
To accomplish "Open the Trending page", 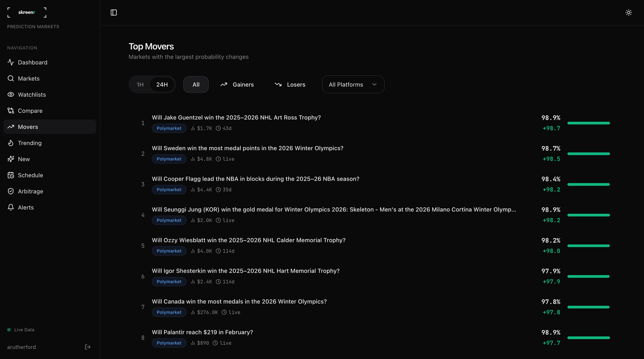I will coord(50,143).
